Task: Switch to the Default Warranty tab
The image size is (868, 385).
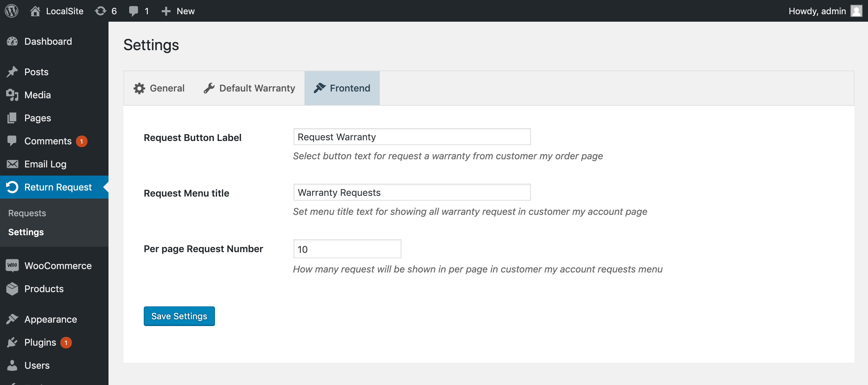Action: 250,88
